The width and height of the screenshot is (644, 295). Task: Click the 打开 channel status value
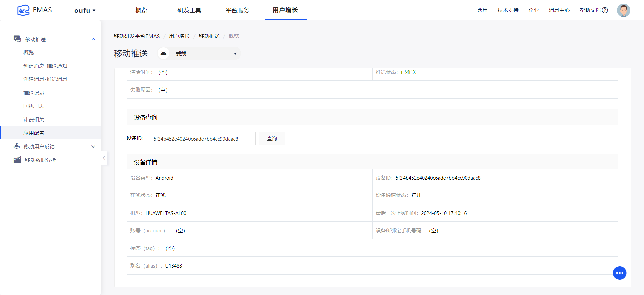click(x=416, y=195)
